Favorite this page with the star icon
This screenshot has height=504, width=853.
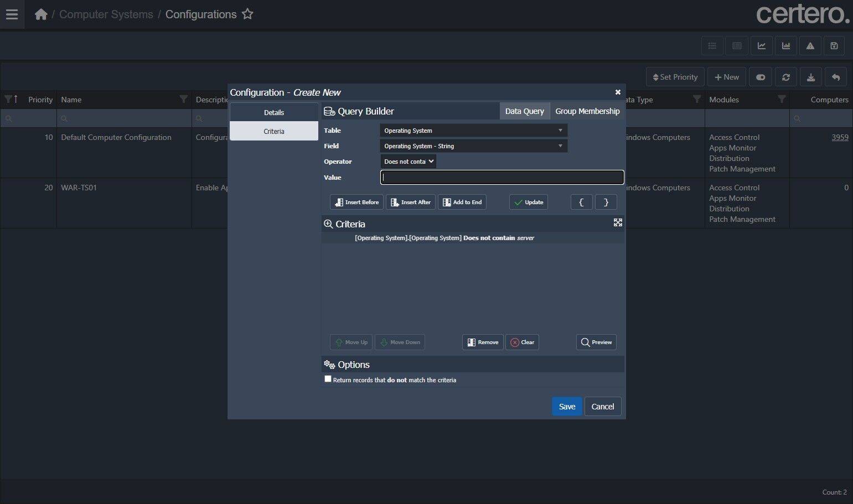[x=247, y=14]
